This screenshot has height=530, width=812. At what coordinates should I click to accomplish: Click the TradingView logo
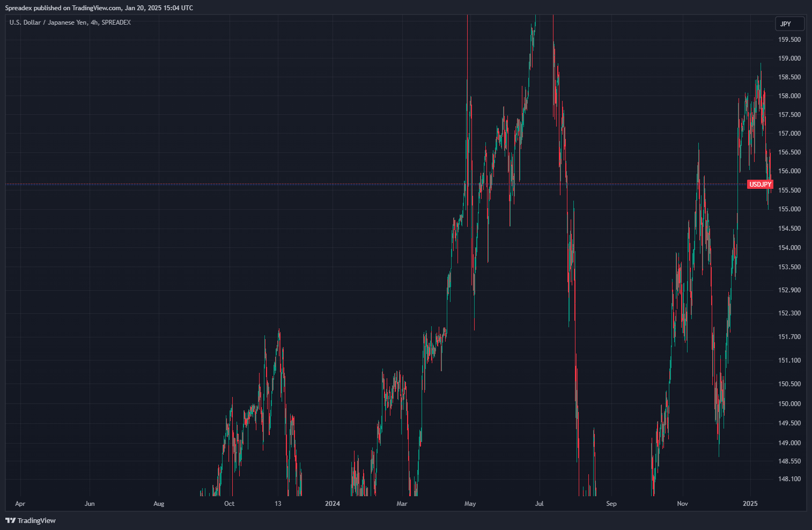[31, 520]
